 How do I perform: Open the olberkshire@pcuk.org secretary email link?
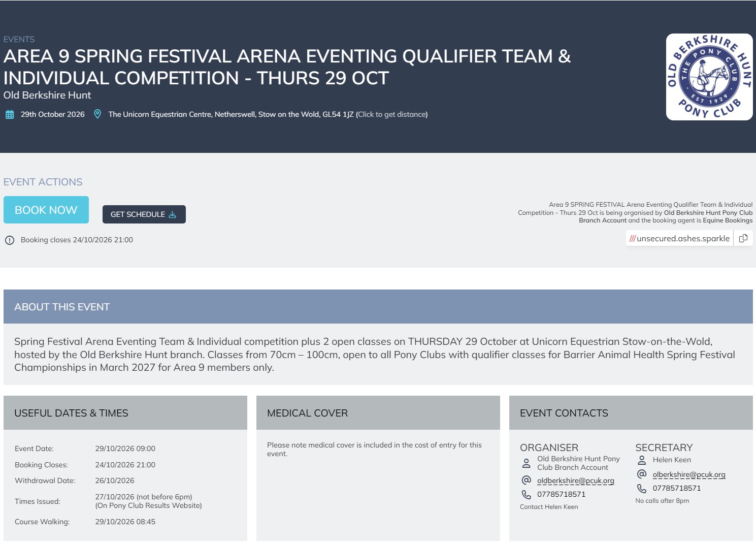[689, 474]
